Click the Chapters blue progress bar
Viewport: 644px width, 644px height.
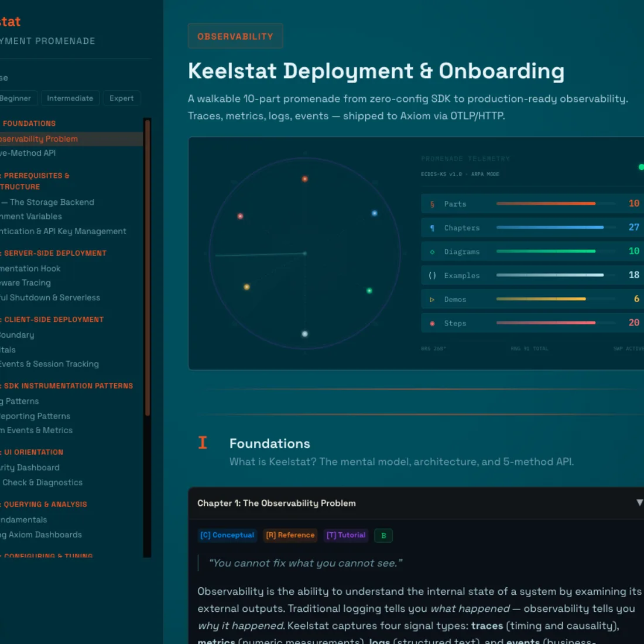[x=550, y=227]
